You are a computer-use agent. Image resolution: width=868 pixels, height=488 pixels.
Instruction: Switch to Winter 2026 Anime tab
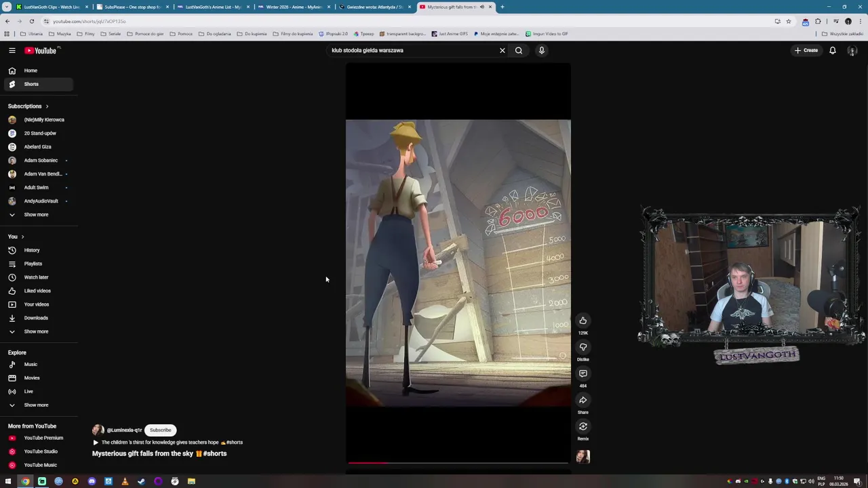coord(294,7)
